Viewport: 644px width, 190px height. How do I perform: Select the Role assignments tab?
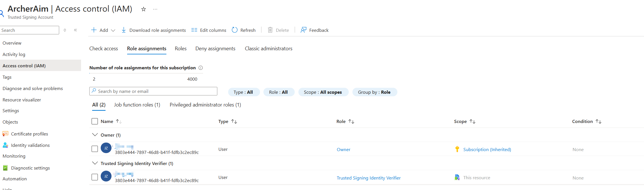(147, 49)
